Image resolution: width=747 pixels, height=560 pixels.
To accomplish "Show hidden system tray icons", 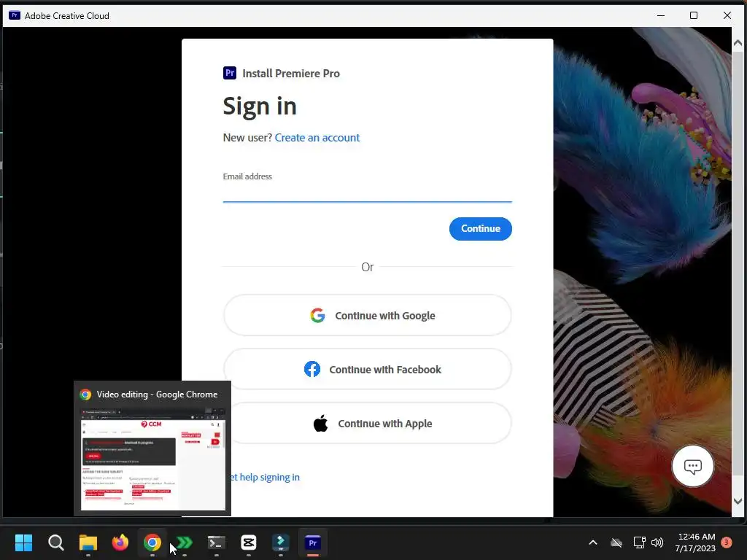I will [x=593, y=542].
